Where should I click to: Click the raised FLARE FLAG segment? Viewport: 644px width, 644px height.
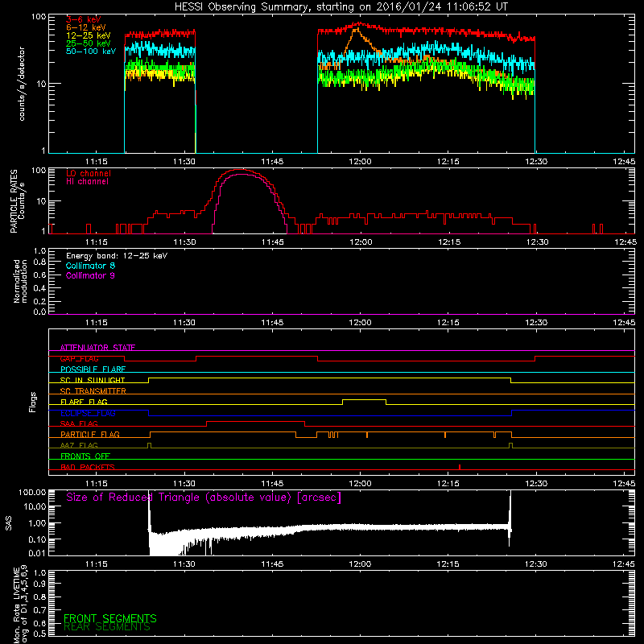(x=364, y=399)
